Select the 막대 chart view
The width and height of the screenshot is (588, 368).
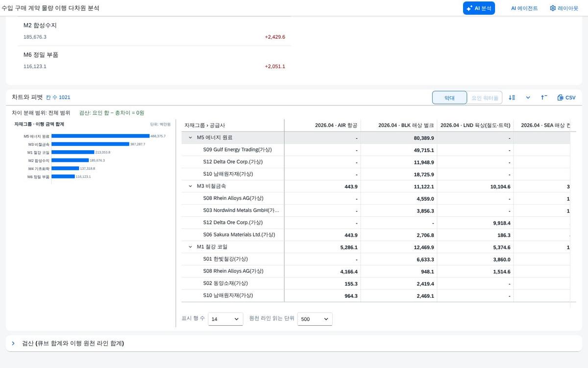449,98
